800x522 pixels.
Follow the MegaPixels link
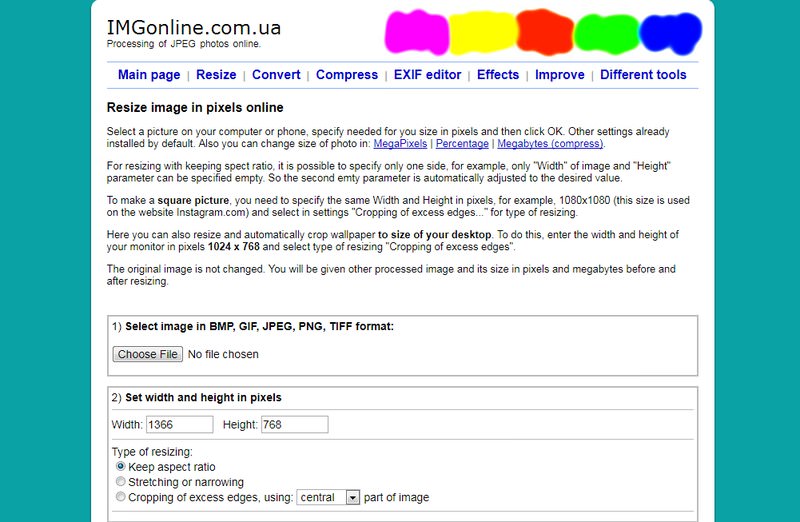[400, 144]
